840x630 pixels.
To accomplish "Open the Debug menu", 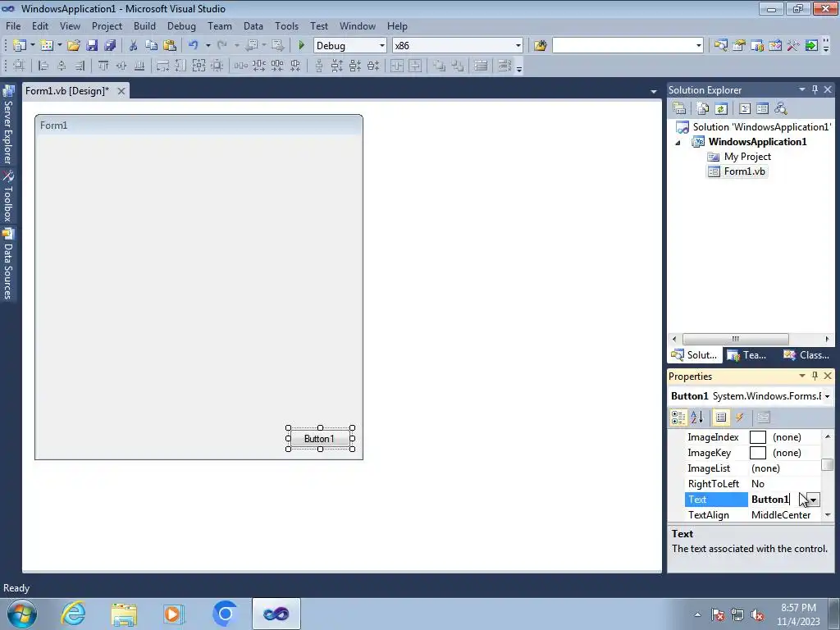I will 181,25.
